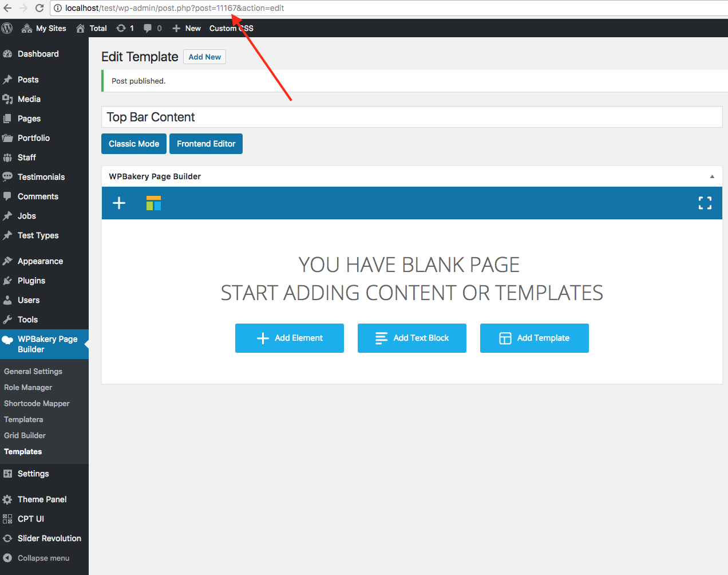Open Templatera submenu

click(23, 419)
